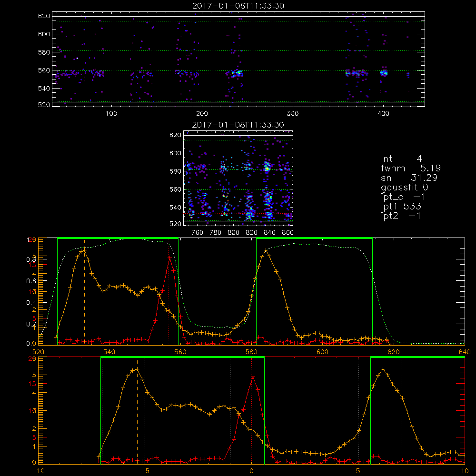The width and height of the screenshot is (476, 476).
Task: Click the 'ipt_c -1' parameter
Action: pos(403,197)
